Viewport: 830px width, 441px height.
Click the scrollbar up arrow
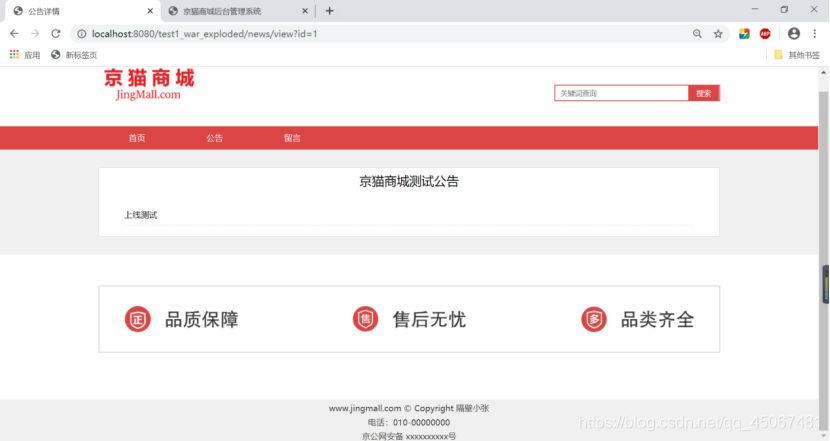824,73
